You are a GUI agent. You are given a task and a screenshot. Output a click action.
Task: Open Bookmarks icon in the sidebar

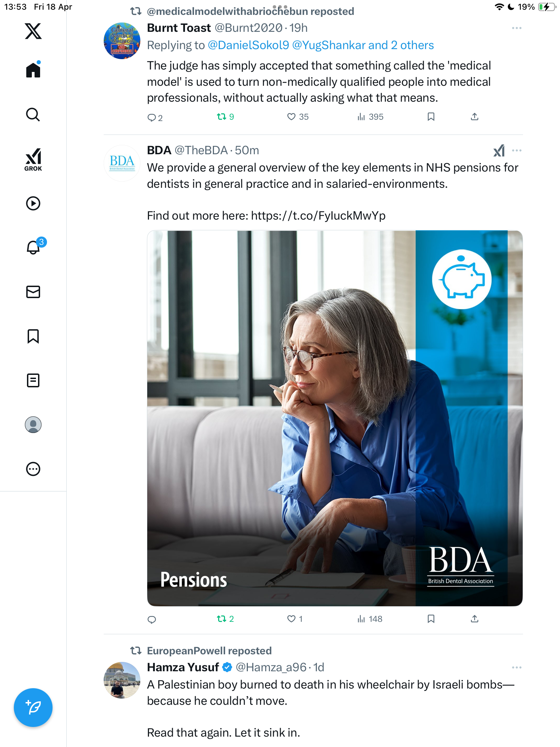(33, 336)
